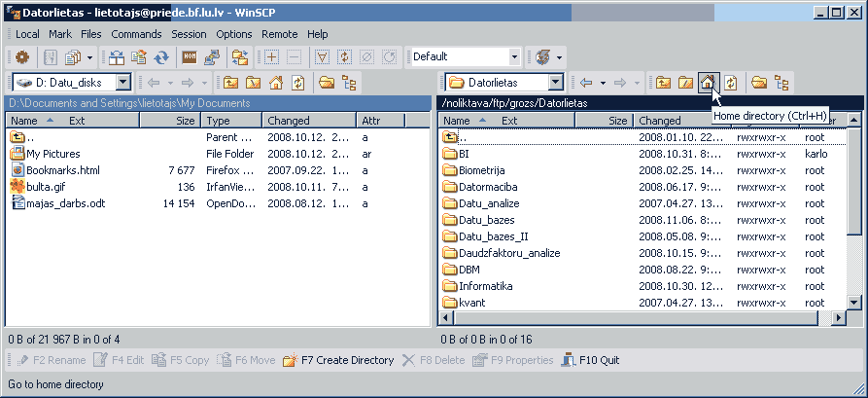
Task: Click F10 Quit button
Action: point(590,360)
